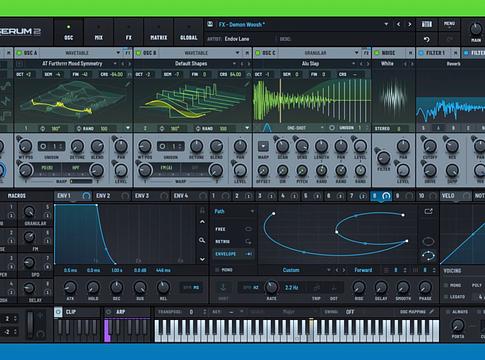Open LFO Path mode dropdown
The width and height of the screenshot is (485, 360).
252,211
